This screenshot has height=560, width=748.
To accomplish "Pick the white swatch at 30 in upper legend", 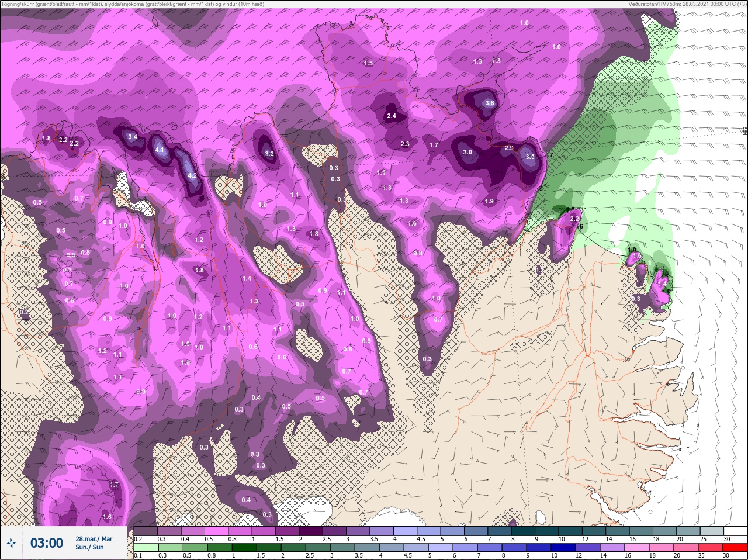I will tap(735, 531).
